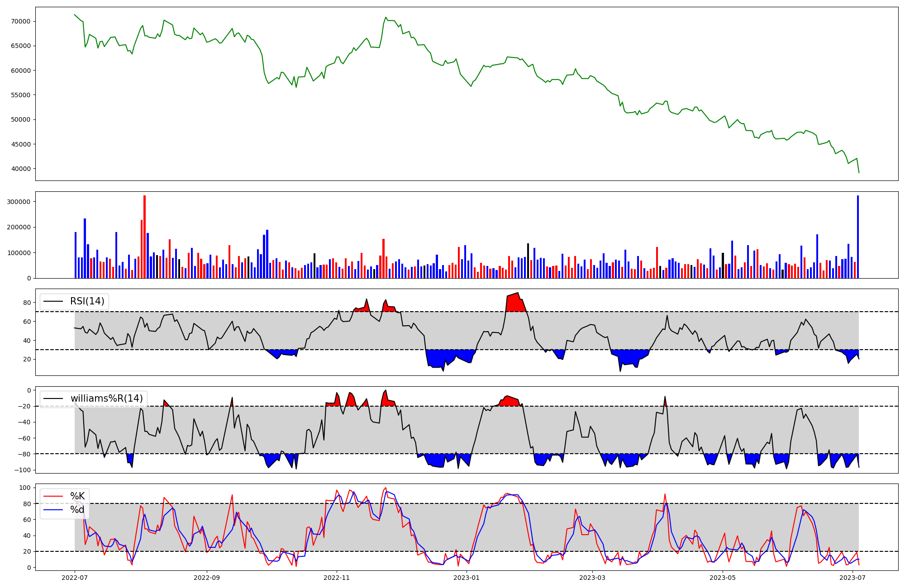
Task: Click the widest red RSI overbought area
Action: click(515, 304)
